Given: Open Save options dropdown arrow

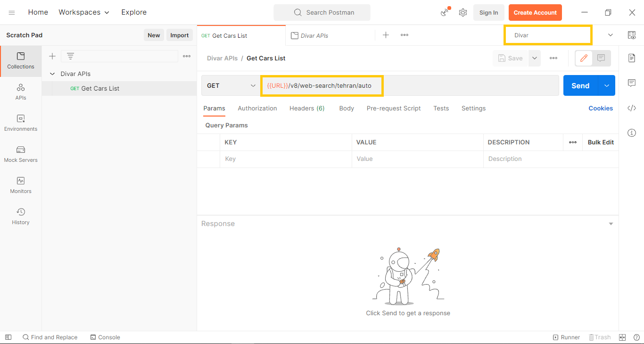Looking at the screenshot, I should (534, 58).
